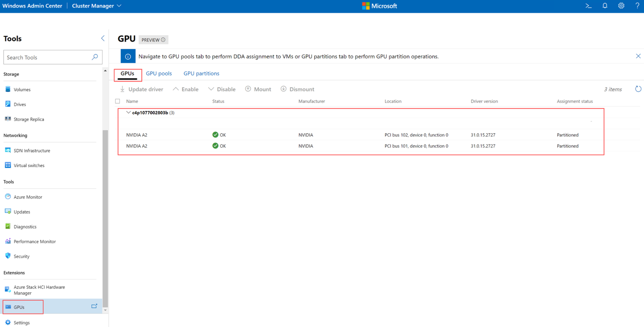
Task: Tick the select-all checkbox in table header
Action: (x=118, y=101)
